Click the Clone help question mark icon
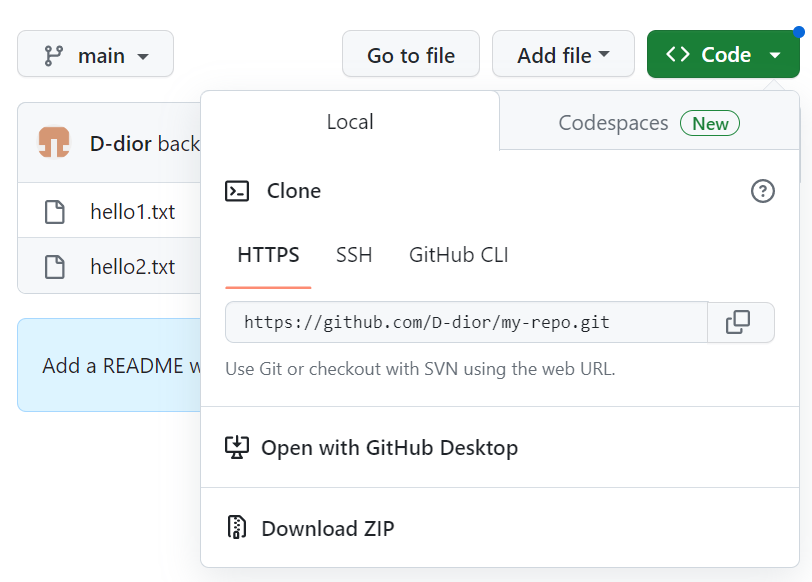The image size is (812, 582). 763,191
